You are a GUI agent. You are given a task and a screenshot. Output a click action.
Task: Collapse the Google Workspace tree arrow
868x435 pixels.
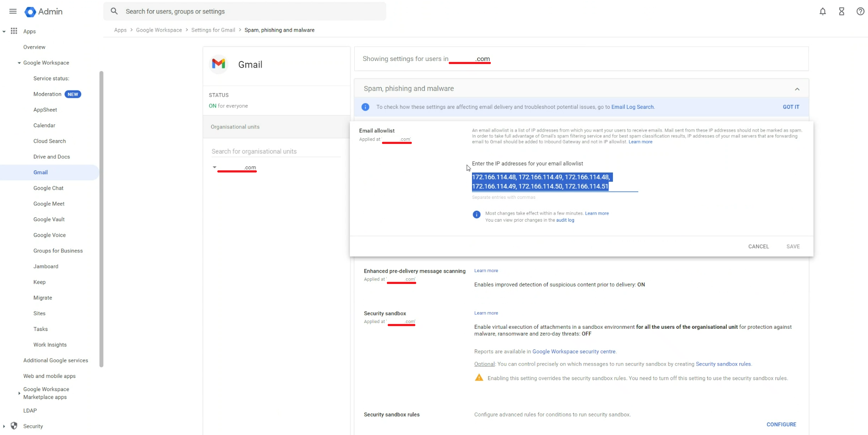[x=19, y=63]
